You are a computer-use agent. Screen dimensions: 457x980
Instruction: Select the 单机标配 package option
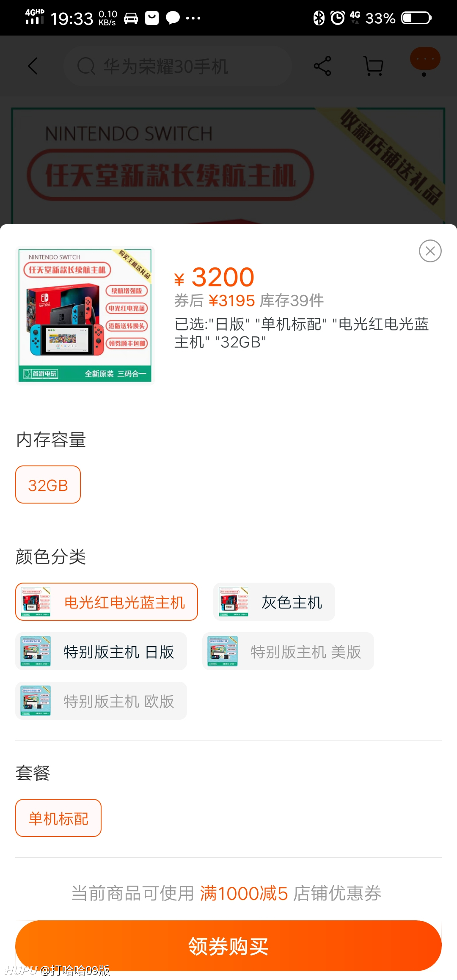[x=58, y=818]
